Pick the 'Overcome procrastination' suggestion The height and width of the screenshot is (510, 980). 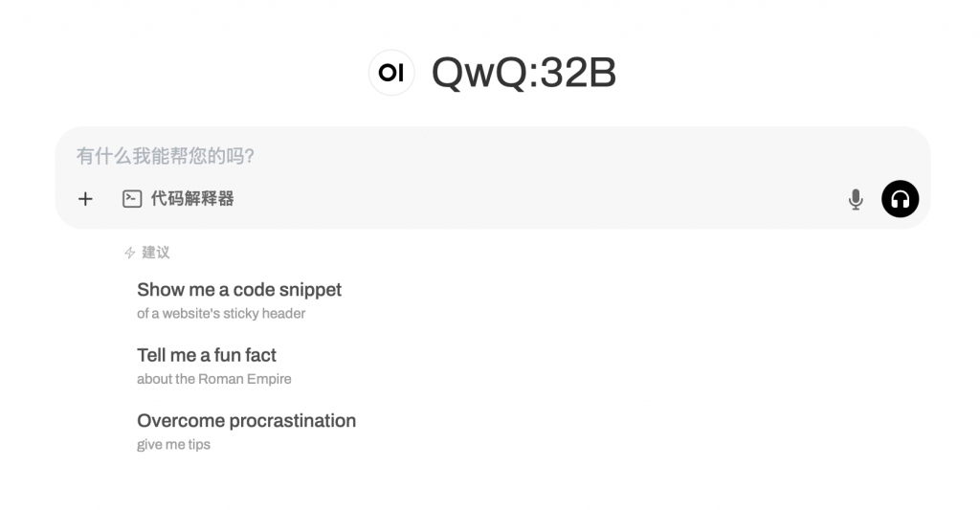247,421
